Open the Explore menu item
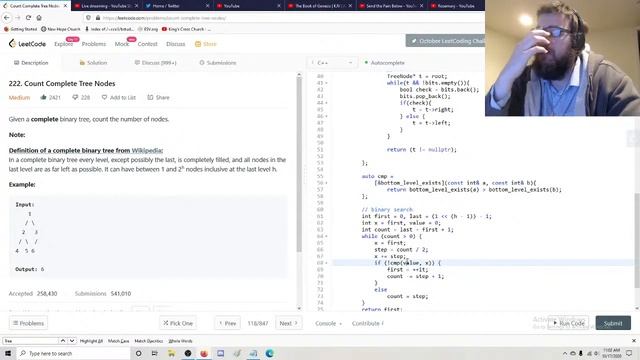This screenshot has width=640, height=360. point(63,44)
